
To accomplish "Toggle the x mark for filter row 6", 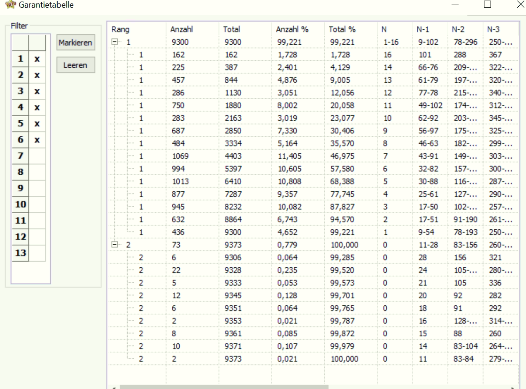I will point(37,140).
